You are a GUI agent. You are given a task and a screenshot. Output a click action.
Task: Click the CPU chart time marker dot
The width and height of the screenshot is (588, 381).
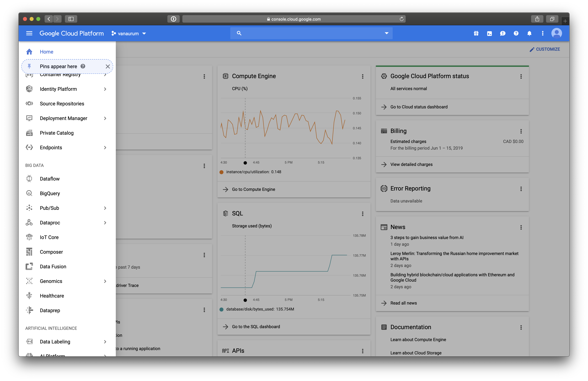[x=245, y=163]
